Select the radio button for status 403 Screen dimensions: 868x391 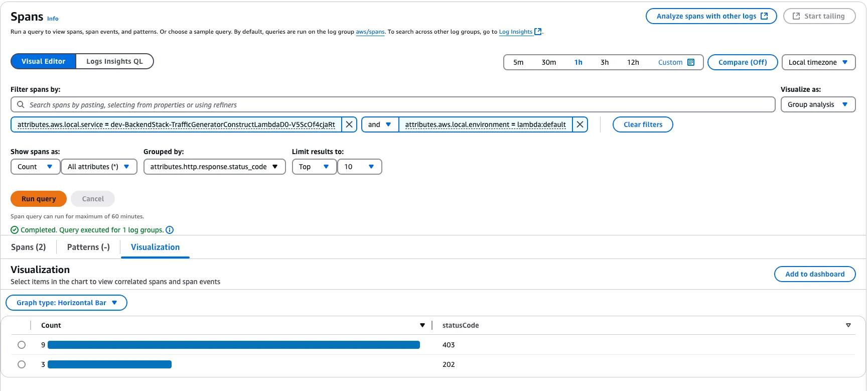click(x=22, y=345)
